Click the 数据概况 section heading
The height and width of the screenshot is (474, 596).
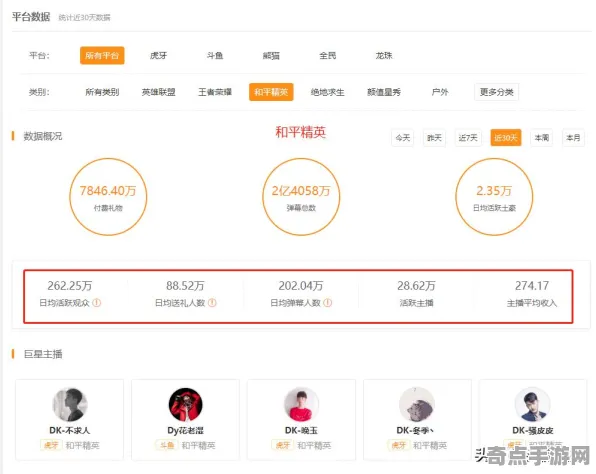point(43,136)
